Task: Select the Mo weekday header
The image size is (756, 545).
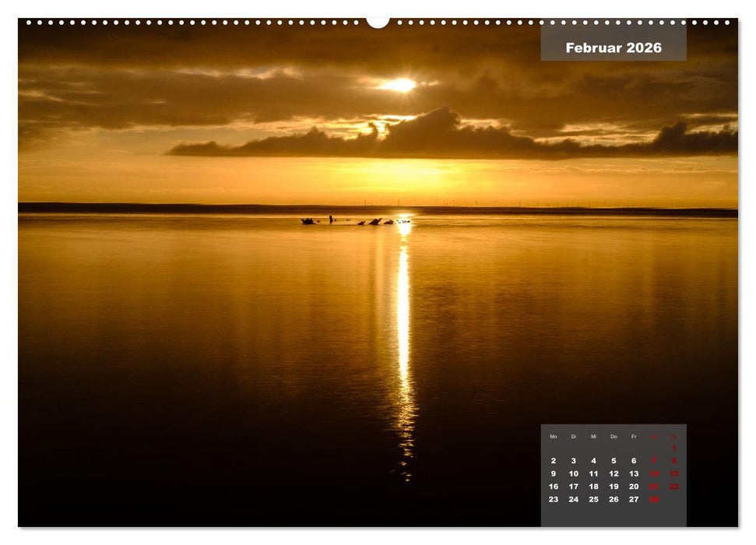Action: [554, 436]
